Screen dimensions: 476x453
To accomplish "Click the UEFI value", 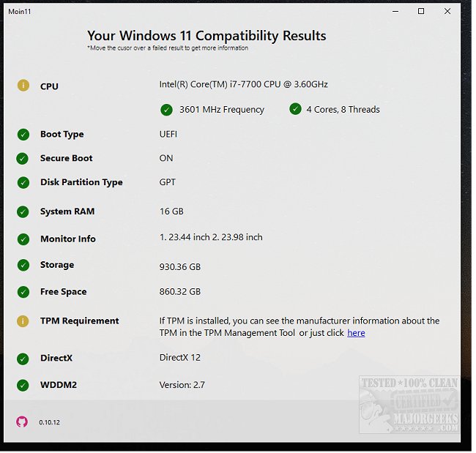I will [x=168, y=134].
